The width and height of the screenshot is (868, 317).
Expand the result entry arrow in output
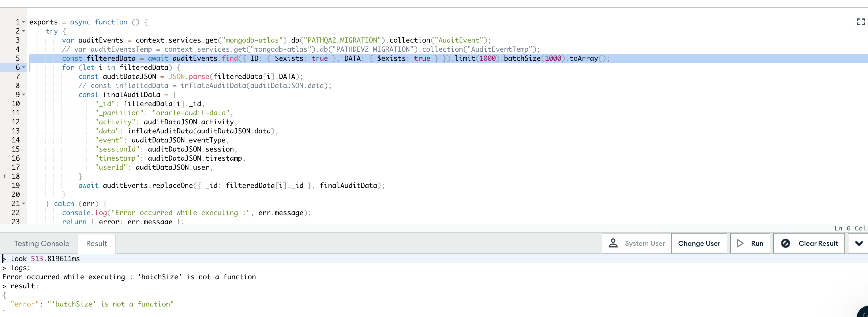(x=4, y=286)
